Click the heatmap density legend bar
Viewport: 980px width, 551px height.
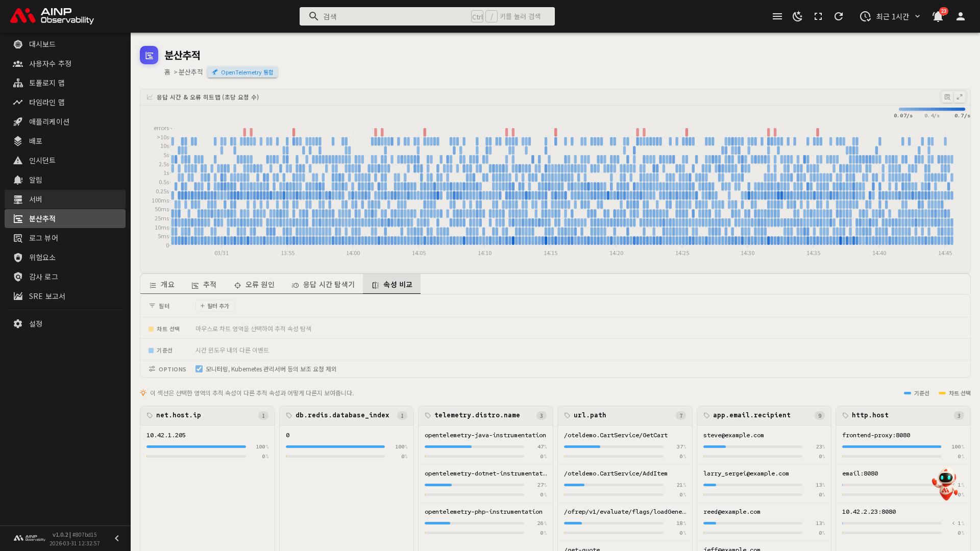932,109
